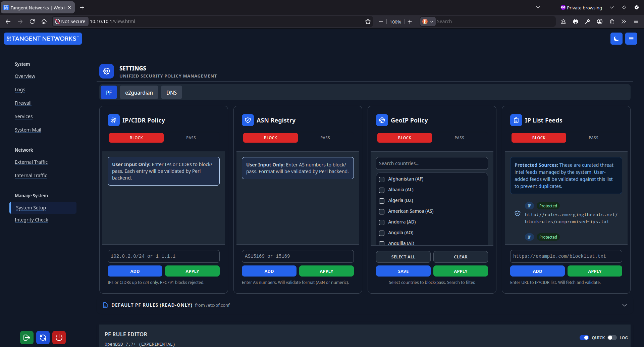Click the Settings gear icon beside SETTINGS heading

[x=106, y=71]
